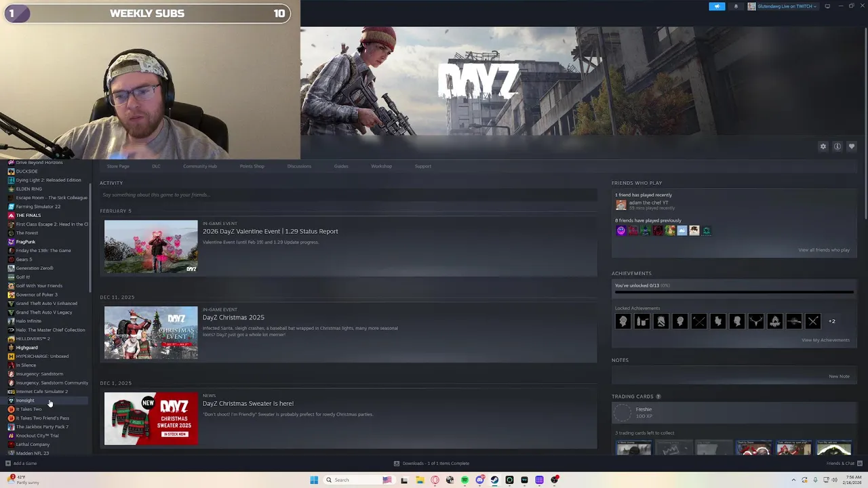Click the rifle locked achievement icon
This screenshot has width=868, height=488.
[x=794, y=321]
